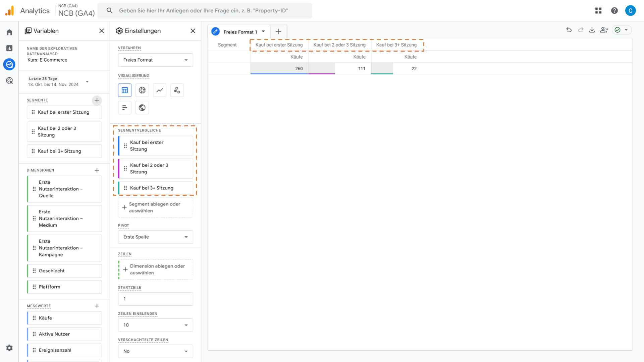644x362 pixels.
Task: Open the Explore section in sidebar
Action: [9, 64]
